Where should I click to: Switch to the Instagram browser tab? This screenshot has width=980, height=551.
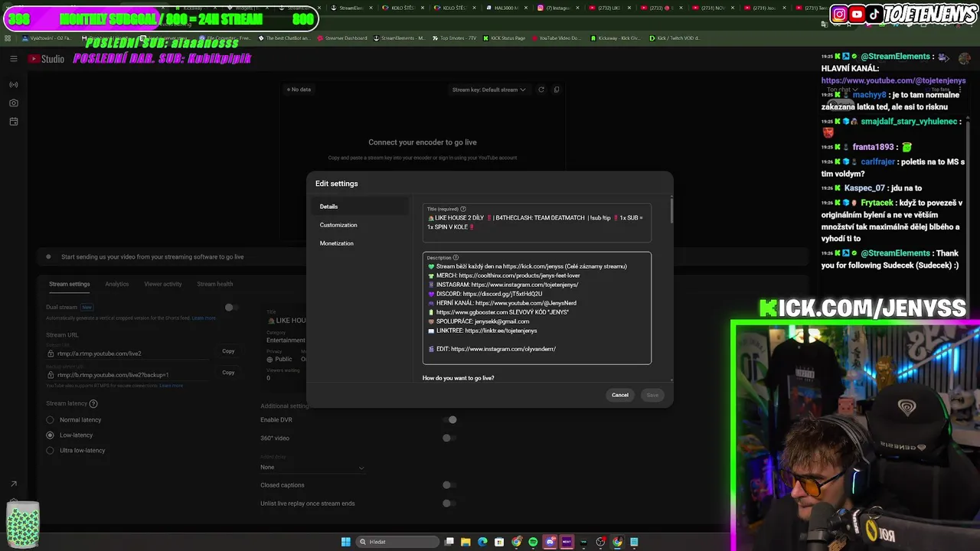[557, 8]
